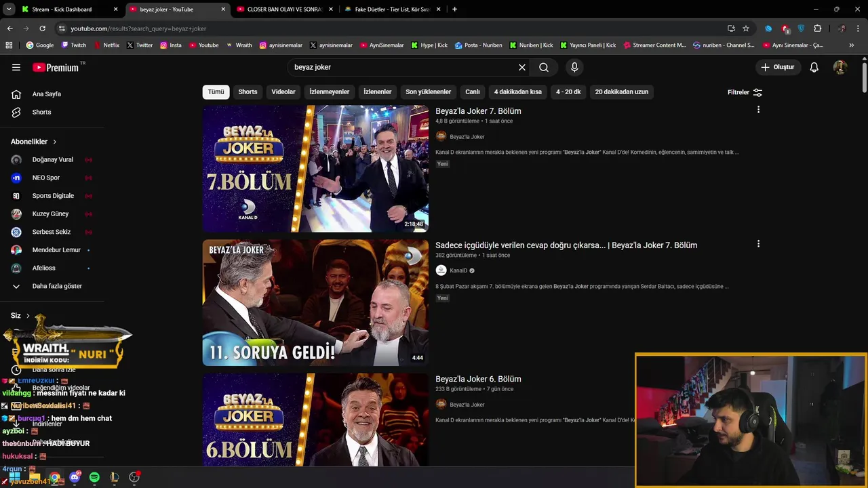Screen dimensions: 868x488
Task: Open the Twitch bookmark
Action: (74, 45)
